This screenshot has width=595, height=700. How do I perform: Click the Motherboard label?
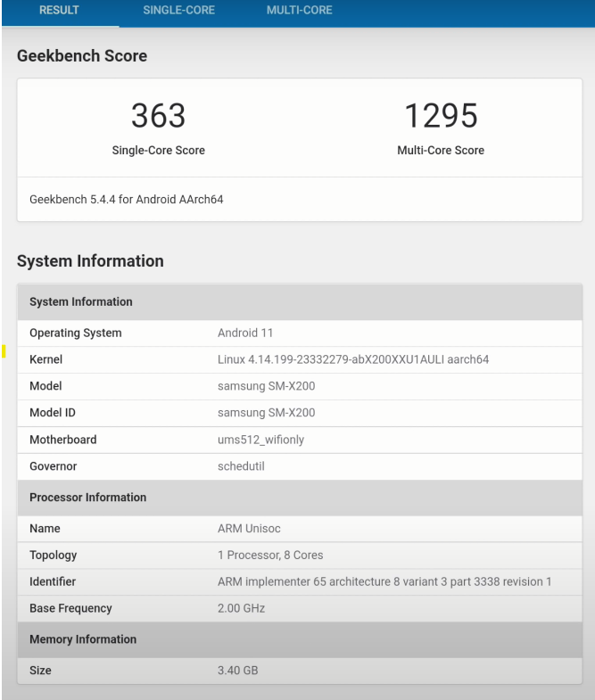pyautogui.click(x=63, y=440)
